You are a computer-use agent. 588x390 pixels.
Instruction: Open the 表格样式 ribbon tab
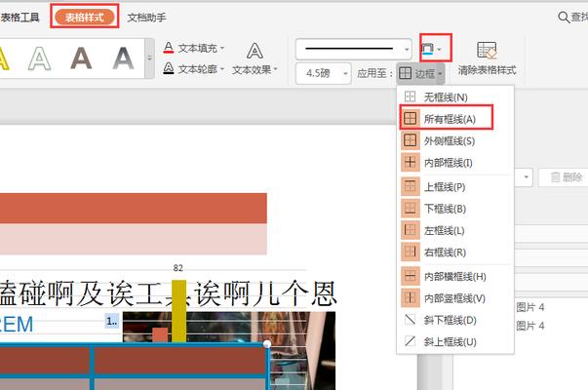pos(85,17)
